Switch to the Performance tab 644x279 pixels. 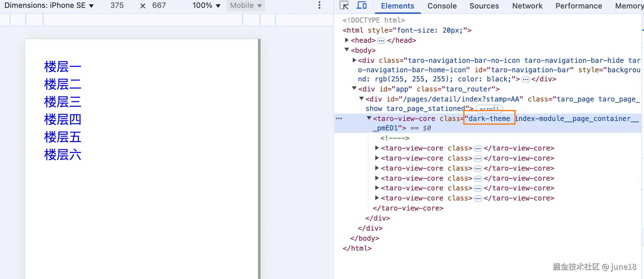(579, 6)
